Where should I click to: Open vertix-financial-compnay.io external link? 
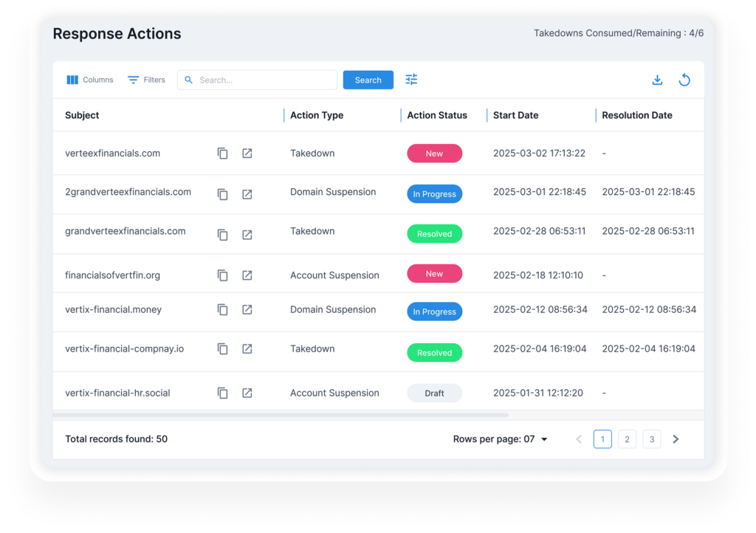click(x=247, y=348)
